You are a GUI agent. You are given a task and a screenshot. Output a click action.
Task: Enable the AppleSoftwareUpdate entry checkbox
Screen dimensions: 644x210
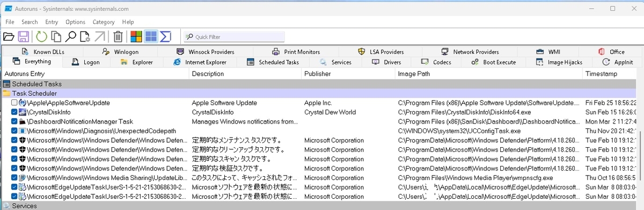[14, 103]
